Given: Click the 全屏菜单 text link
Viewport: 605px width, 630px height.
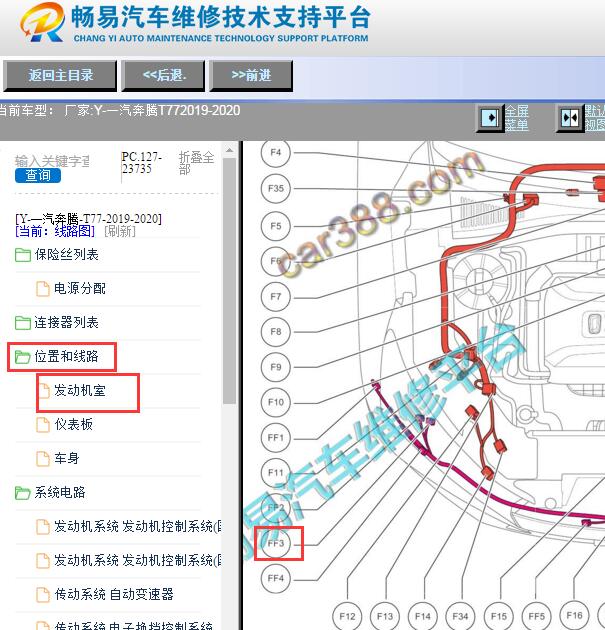Looking at the screenshot, I should point(516,118).
